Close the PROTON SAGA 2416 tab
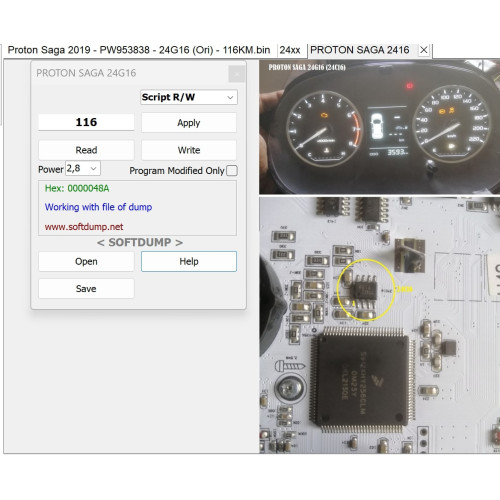 click(424, 50)
